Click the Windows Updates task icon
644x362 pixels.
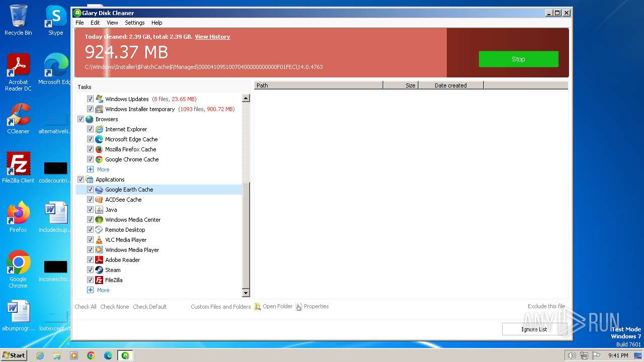(99, 99)
